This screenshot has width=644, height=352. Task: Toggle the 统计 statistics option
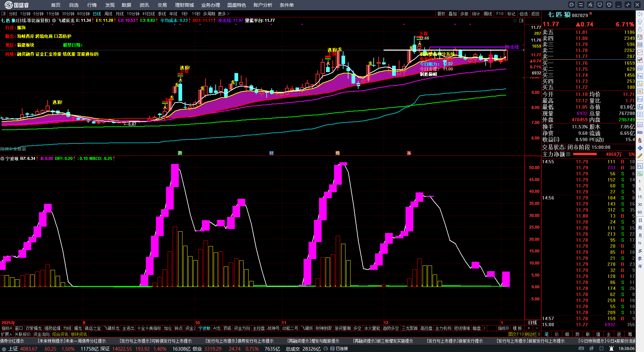point(476,14)
